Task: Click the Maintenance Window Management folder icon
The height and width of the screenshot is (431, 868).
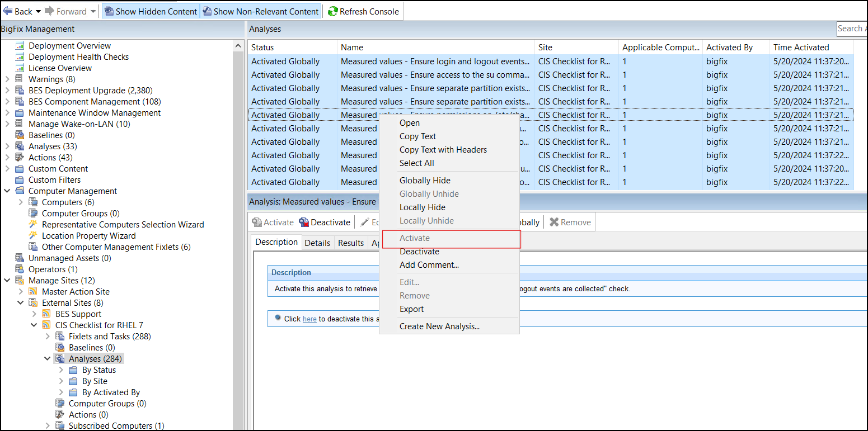Action: click(20, 113)
